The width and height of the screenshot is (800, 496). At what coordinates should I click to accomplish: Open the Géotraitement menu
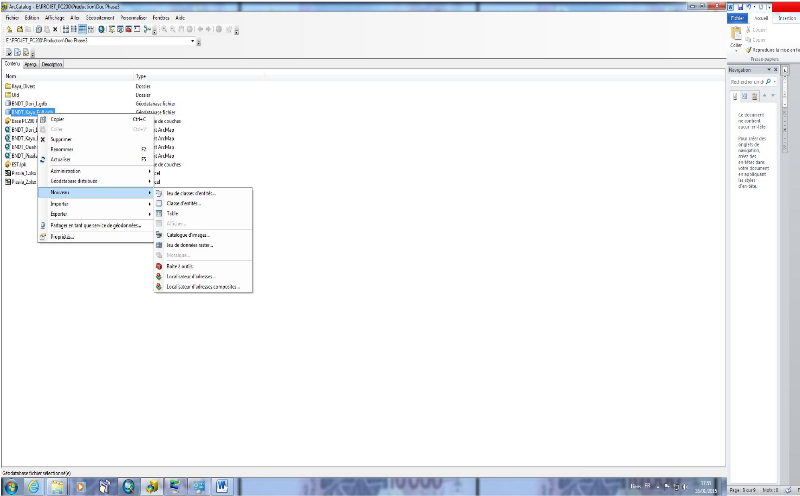100,18
